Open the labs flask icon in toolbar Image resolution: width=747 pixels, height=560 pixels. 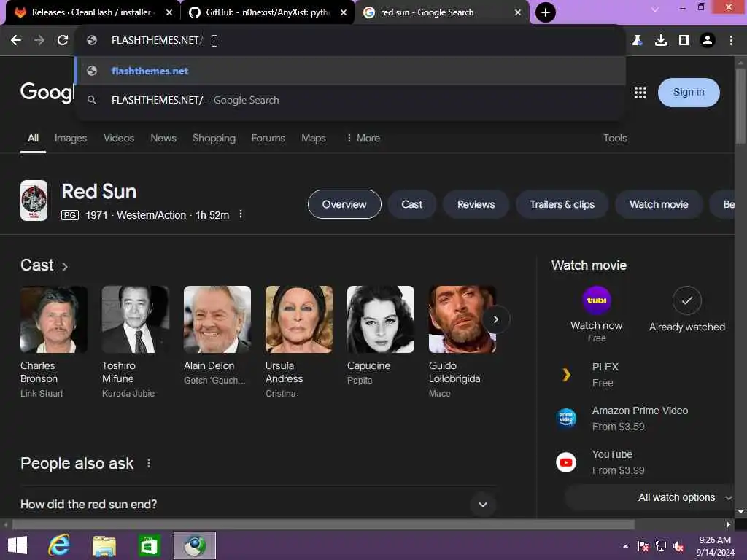point(637,41)
